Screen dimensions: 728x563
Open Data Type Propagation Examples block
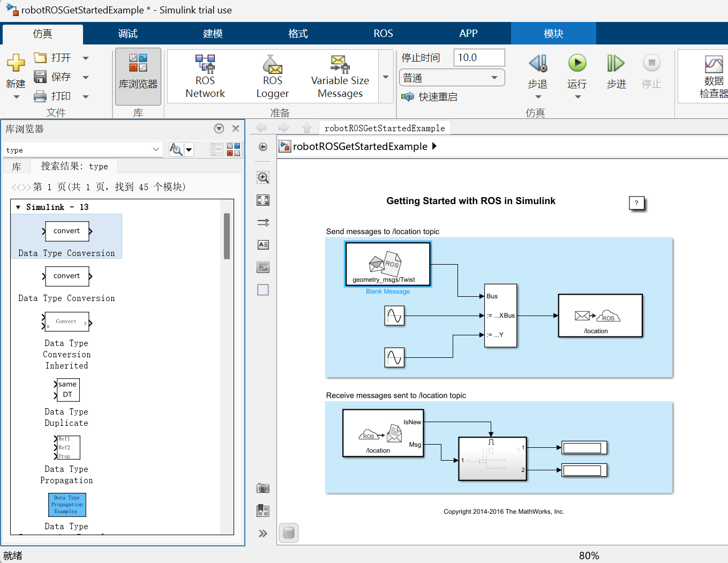pos(67,505)
